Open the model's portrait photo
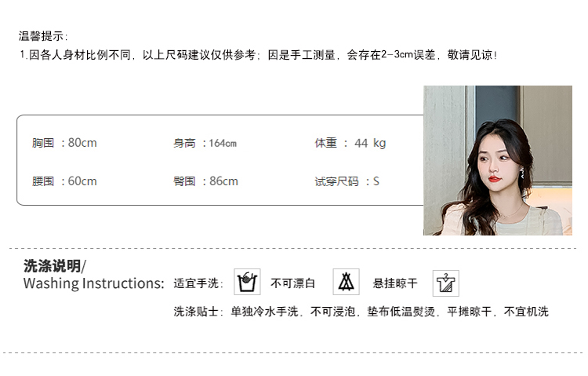 (498, 160)
